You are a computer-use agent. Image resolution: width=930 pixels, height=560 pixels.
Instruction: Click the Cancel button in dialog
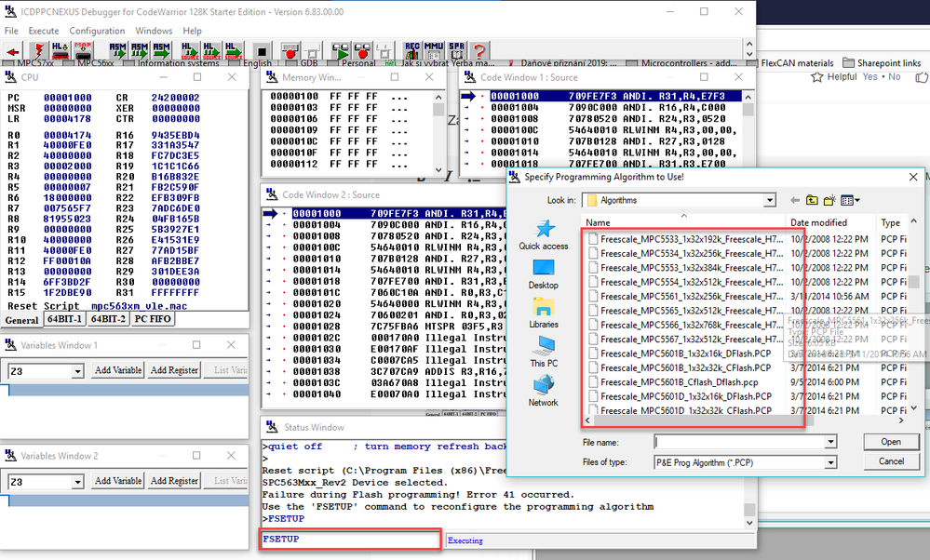click(x=891, y=461)
